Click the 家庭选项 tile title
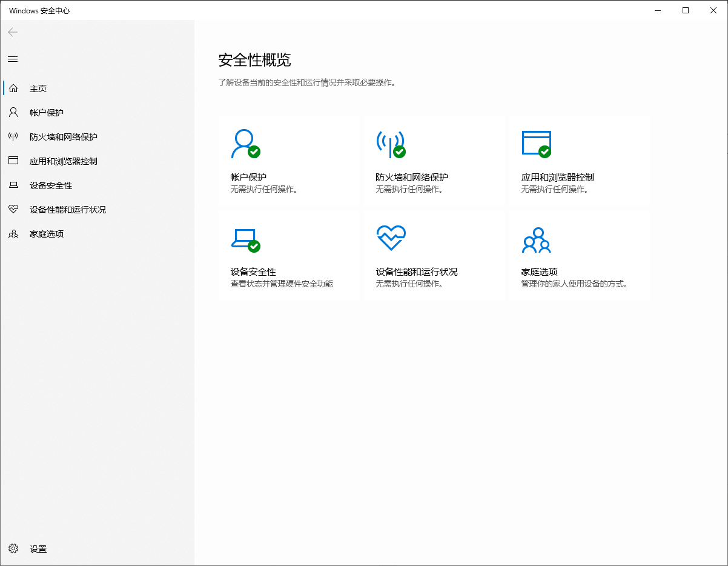This screenshot has height=566, width=728. 539,272
